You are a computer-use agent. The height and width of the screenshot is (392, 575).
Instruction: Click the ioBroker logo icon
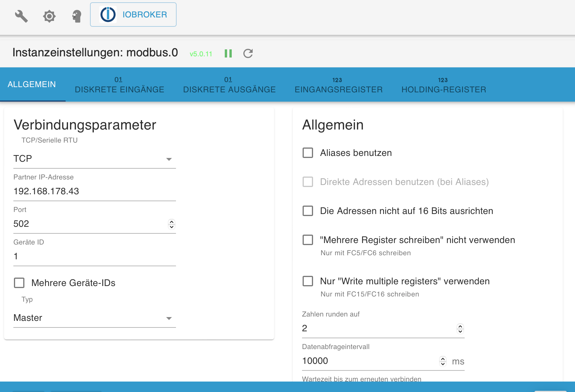(x=108, y=15)
